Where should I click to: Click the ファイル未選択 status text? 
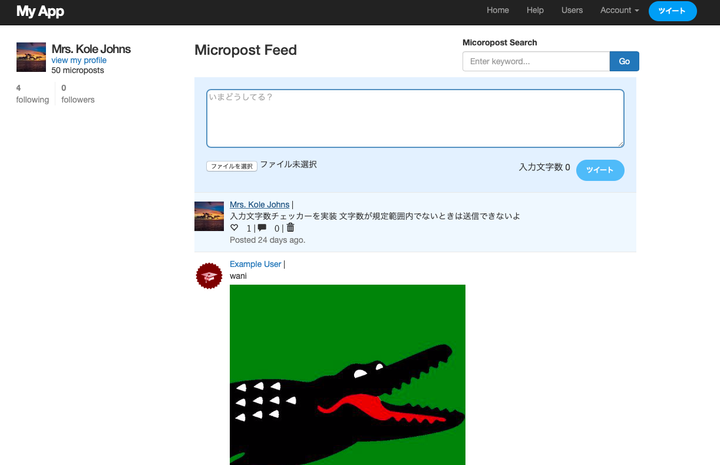point(288,164)
